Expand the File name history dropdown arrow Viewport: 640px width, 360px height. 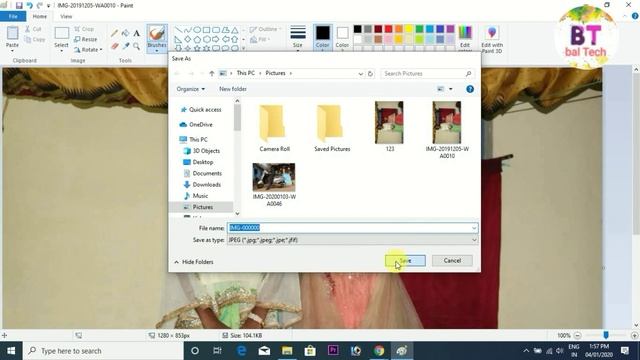pyautogui.click(x=474, y=228)
